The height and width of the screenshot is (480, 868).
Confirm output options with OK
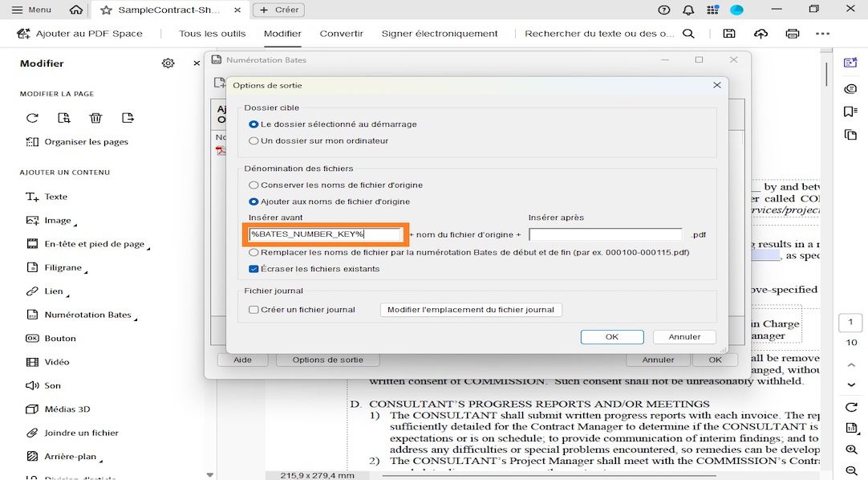611,336
